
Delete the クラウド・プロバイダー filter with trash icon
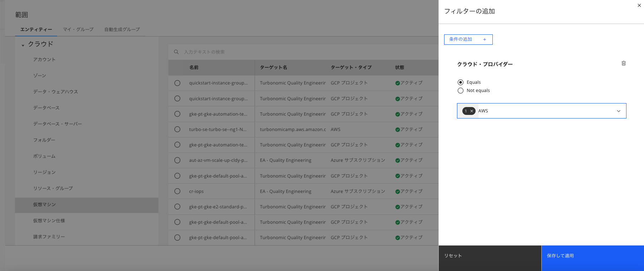tap(624, 63)
